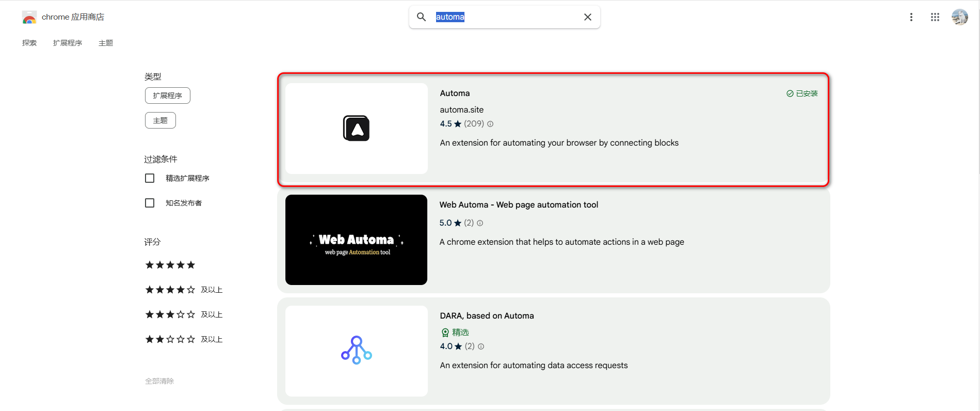Click the Web Automa rating info icon
Screen dimensions: 980x411
coord(480,223)
